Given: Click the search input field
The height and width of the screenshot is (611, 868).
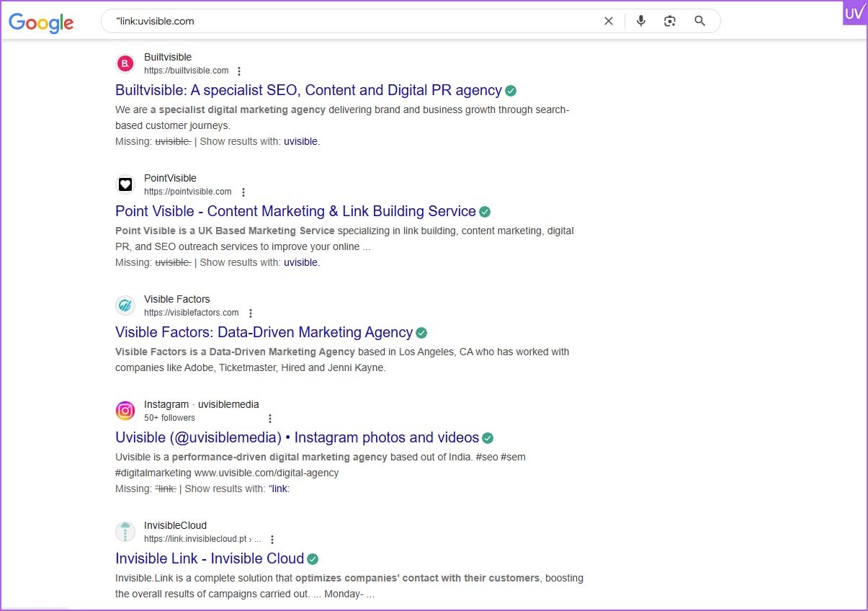Looking at the screenshot, I should point(357,21).
